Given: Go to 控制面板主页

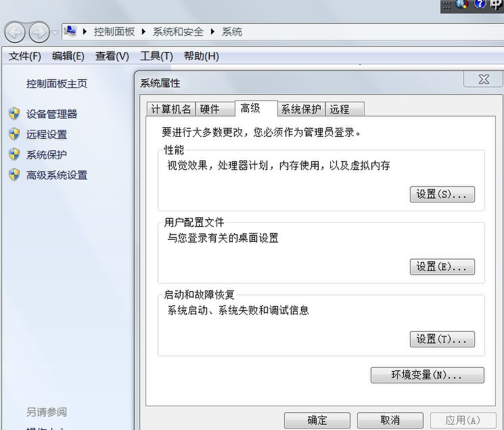Looking at the screenshot, I should pyautogui.click(x=55, y=83).
